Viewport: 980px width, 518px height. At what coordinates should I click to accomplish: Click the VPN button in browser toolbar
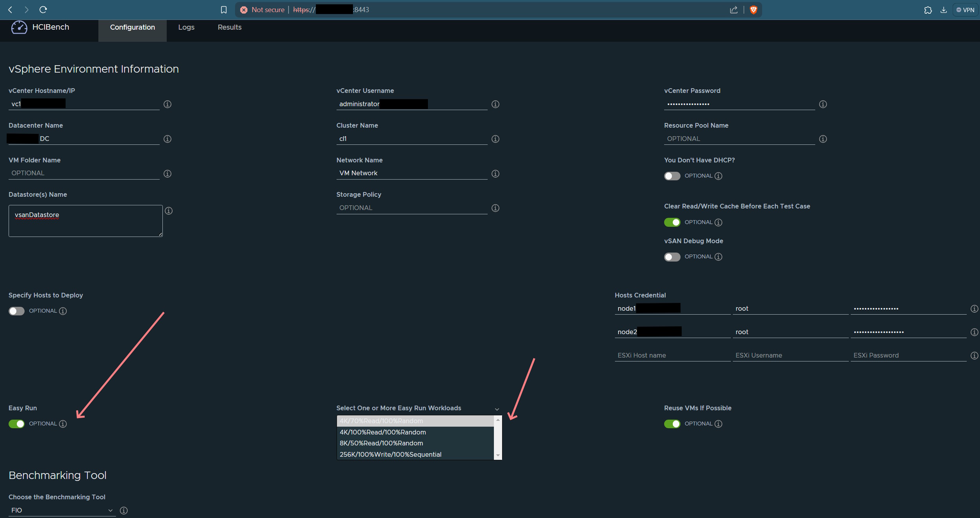coord(965,10)
